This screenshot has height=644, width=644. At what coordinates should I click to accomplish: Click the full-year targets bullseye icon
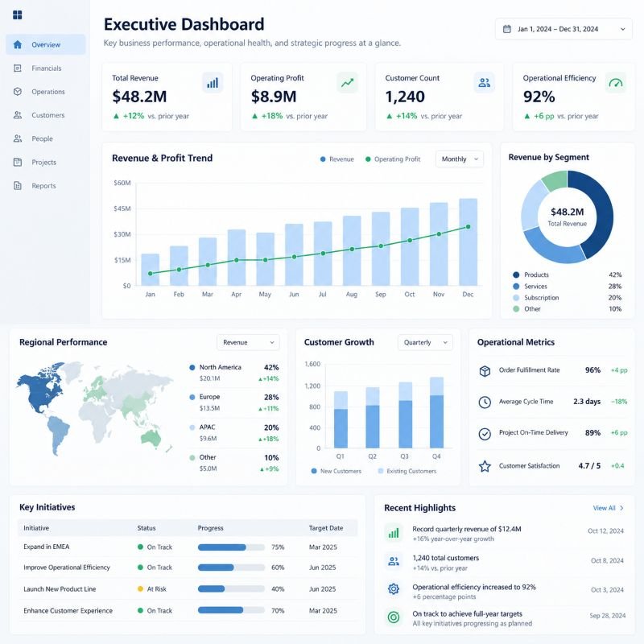tap(394, 617)
